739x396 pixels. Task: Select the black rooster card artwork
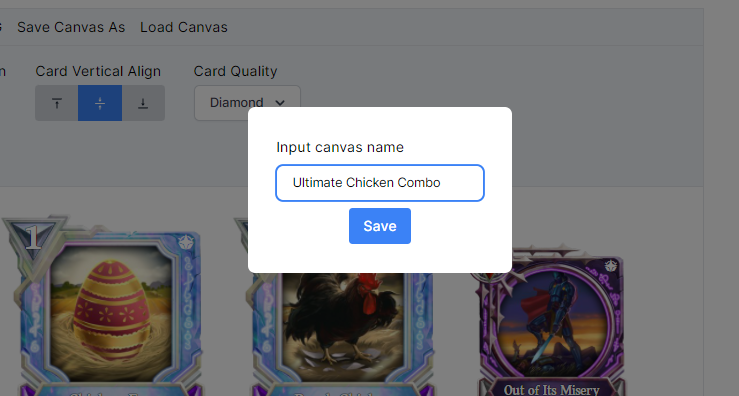pyautogui.click(x=343, y=325)
